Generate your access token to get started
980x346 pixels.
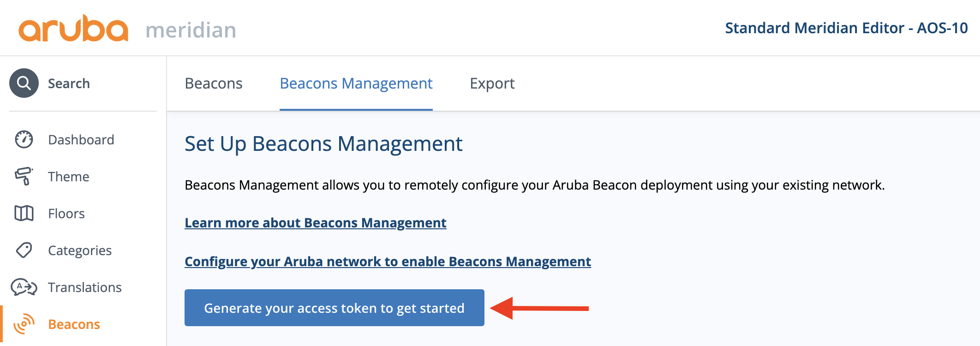pos(335,308)
